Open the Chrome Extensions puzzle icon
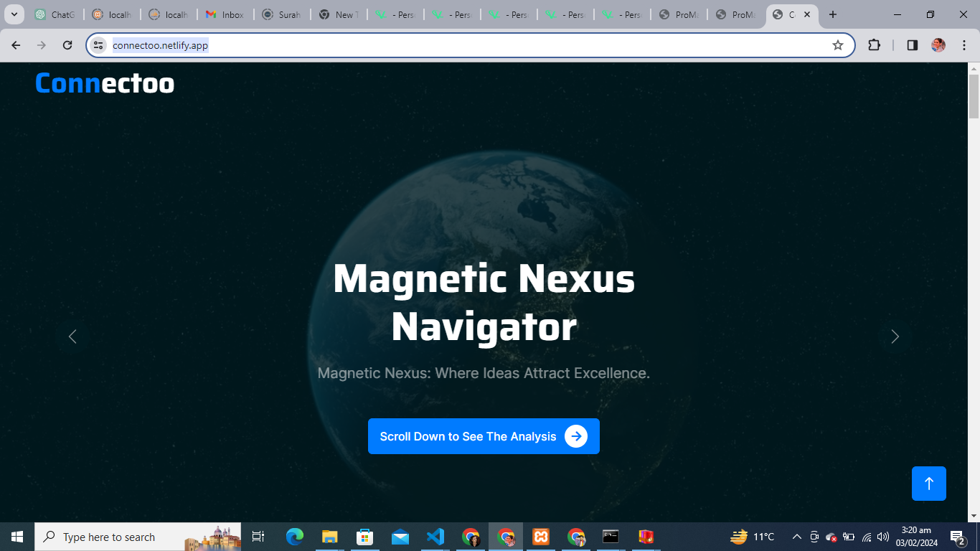Image resolution: width=980 pixels, height=551 pixels. pos(874,45)
